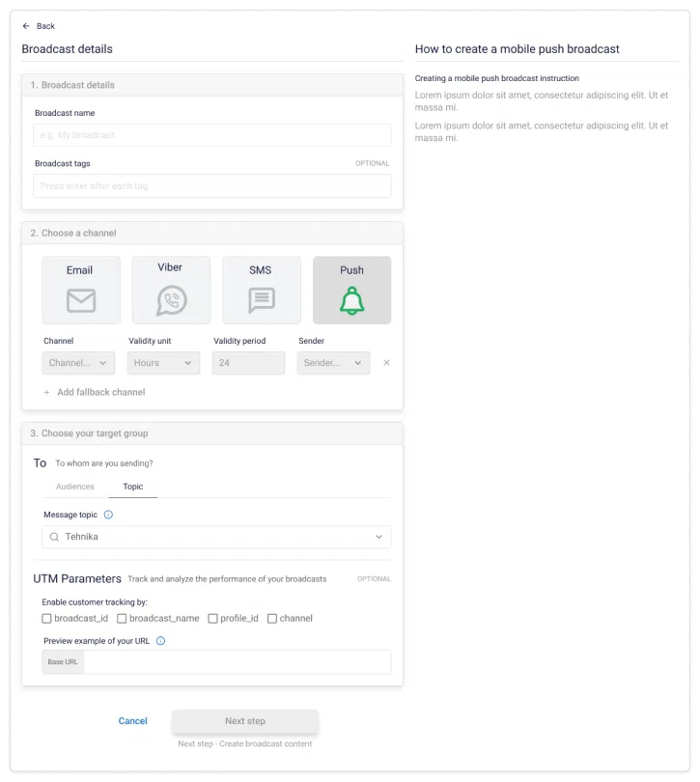This screenshot has height=782, width=700.
Task: Select the Email channel envelope icon
Action: click(81, 301)
